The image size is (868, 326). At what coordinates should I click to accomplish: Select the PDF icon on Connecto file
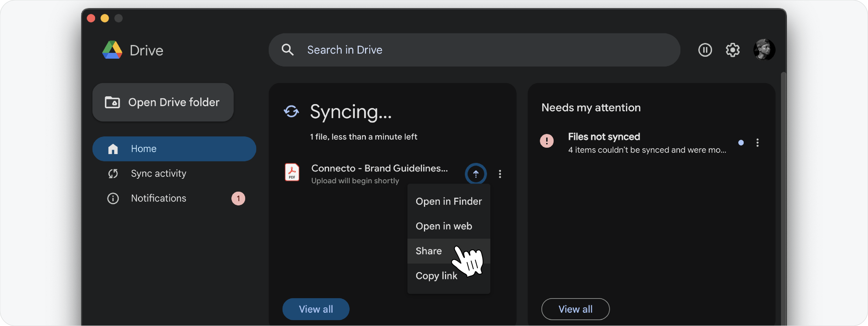coord(292,172)
